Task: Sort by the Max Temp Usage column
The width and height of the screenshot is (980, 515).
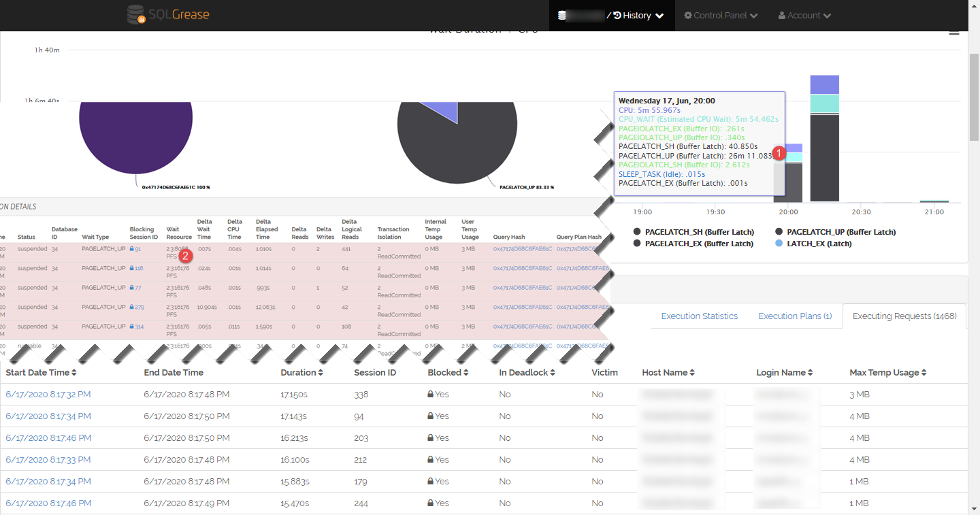Action: click(888, 373)
